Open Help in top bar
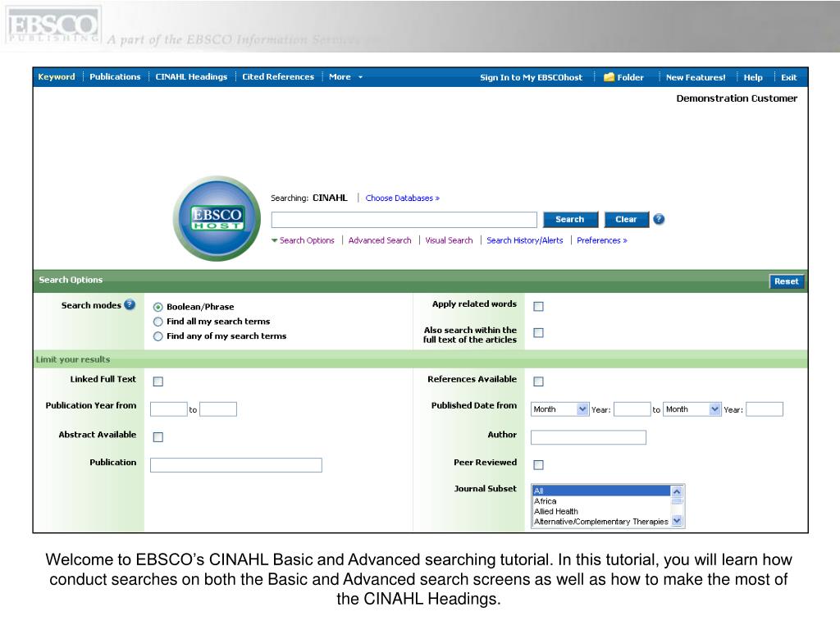Viewport: 840px width, 630px height. tap(753, 77)
